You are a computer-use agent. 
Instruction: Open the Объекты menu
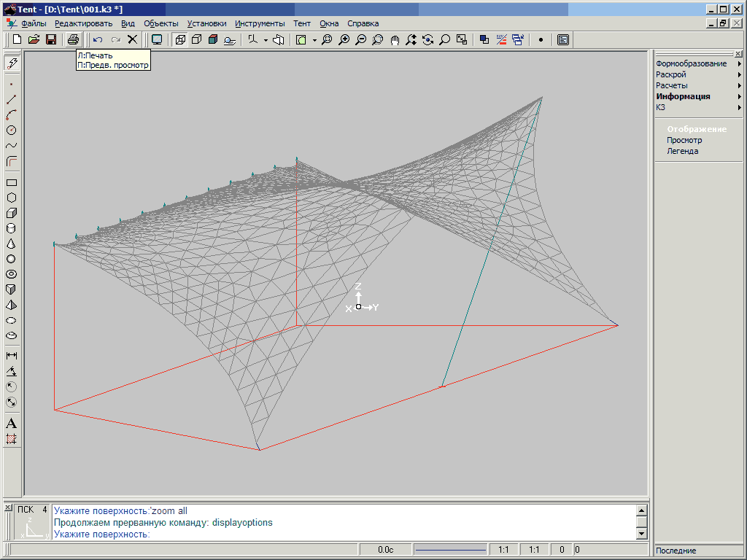161,23
